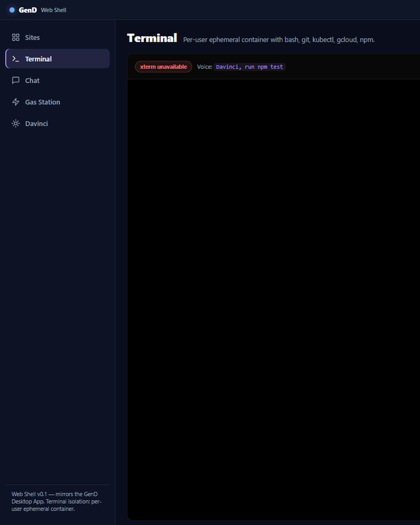The height and width of the screenshot is (525, 420).
Task: Click the 'Davinci, run npm test' voice hint
Action: (x=250, y=67)
